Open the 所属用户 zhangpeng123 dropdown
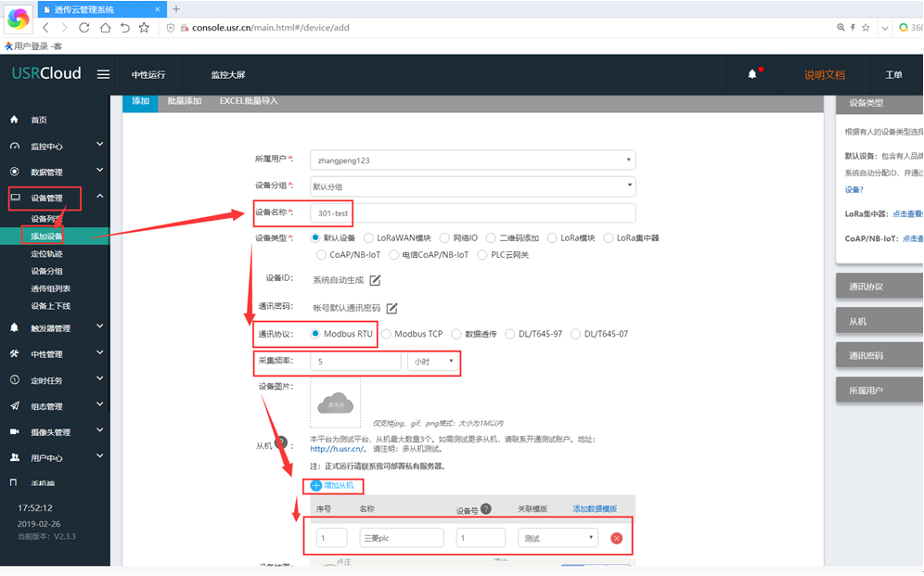This screenshot has height=576, width=924. point(472,160)
